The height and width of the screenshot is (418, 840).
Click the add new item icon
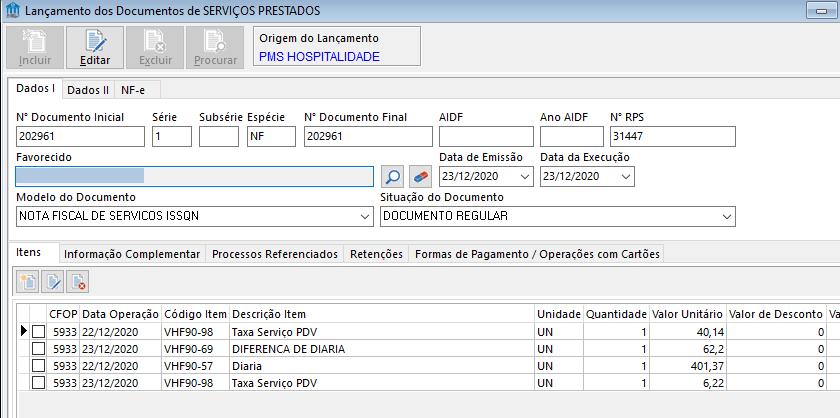(x=28, y=282)
